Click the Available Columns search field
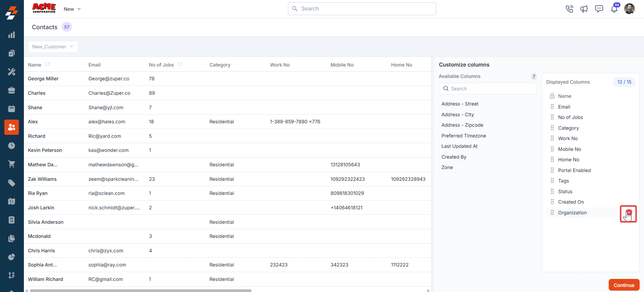The width and height of the screenshot is (644, 292). 488,89
